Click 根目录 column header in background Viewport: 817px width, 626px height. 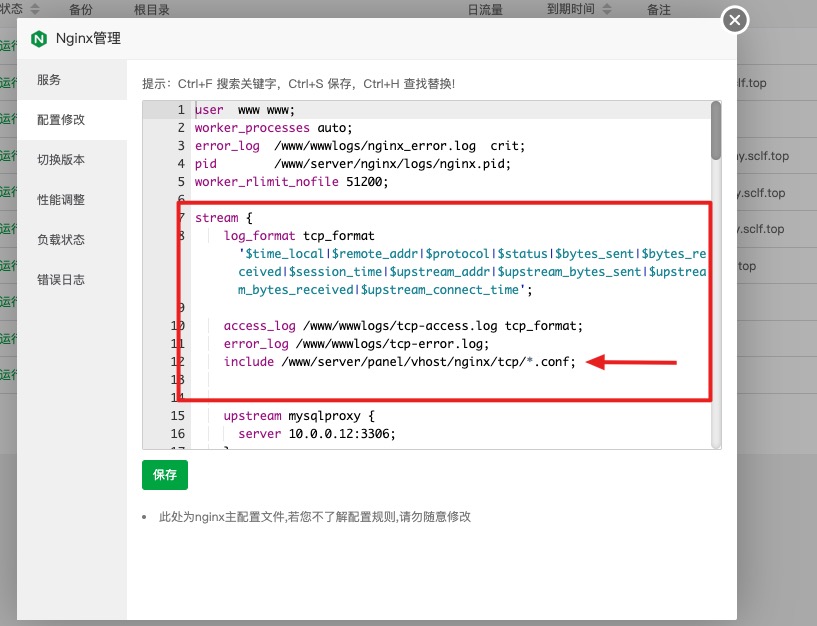pyautogui.click(x=152, y=10)
